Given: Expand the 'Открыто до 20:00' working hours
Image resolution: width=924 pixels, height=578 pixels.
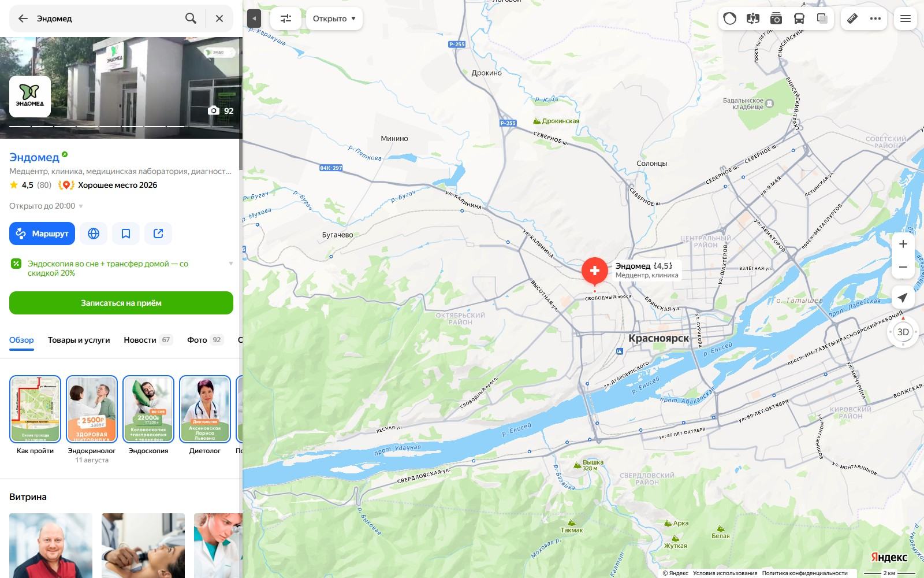Looking at the screenshot, I should click(46, 206).
